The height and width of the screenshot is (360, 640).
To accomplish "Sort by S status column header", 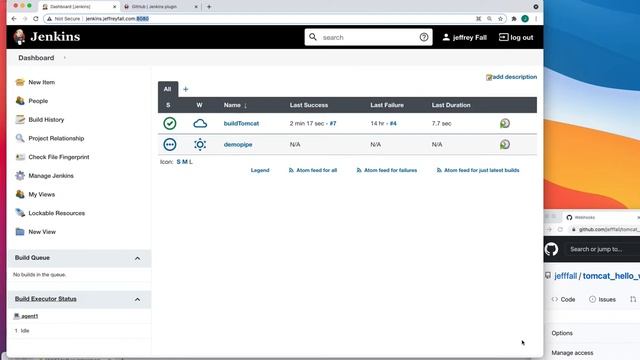I will pyautogui.click(x=168, y=105).
